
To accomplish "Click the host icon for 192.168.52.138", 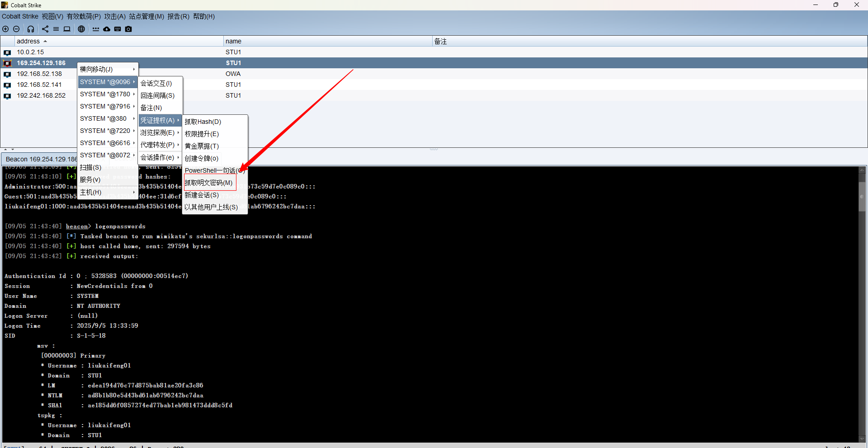I will coord(7,74).
